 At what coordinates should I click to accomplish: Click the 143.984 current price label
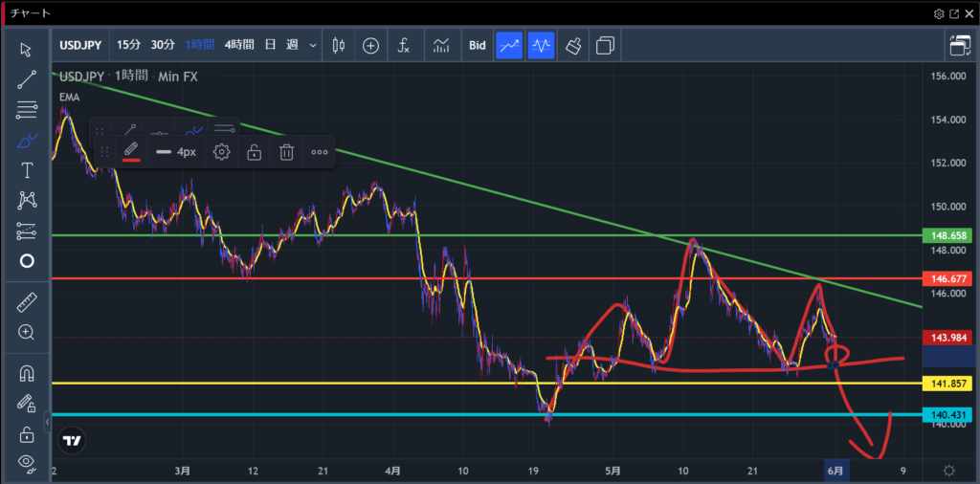pos(948,338)
